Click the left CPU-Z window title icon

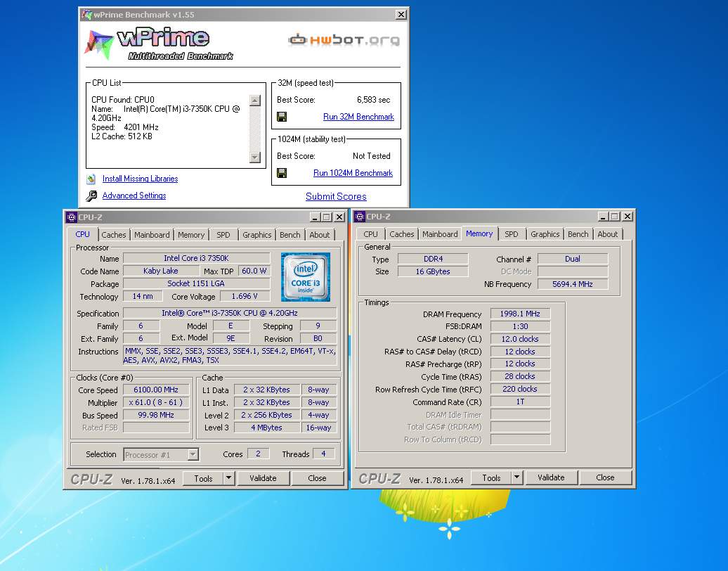click(x=72, y=217)
